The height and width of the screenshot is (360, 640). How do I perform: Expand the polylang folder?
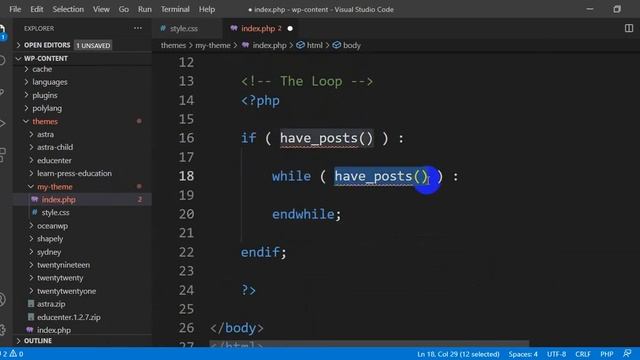(x=47, y=108)
